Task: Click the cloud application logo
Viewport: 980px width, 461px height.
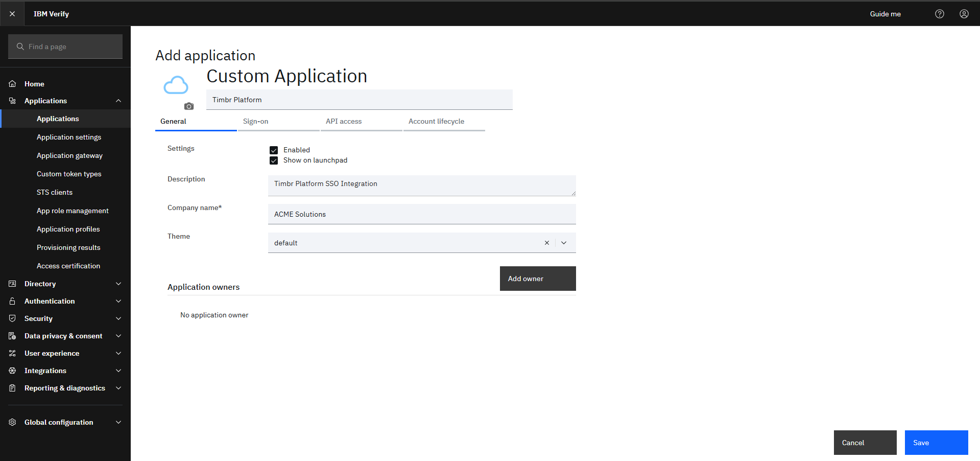Action: click(176, 85)
